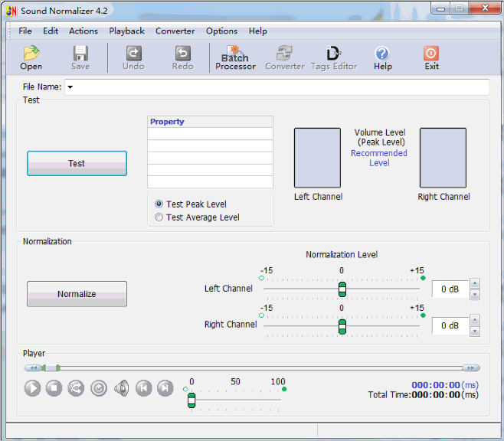Click fast-forward arrow on player seek bar
504x441 pixels.
click(471, 367)
